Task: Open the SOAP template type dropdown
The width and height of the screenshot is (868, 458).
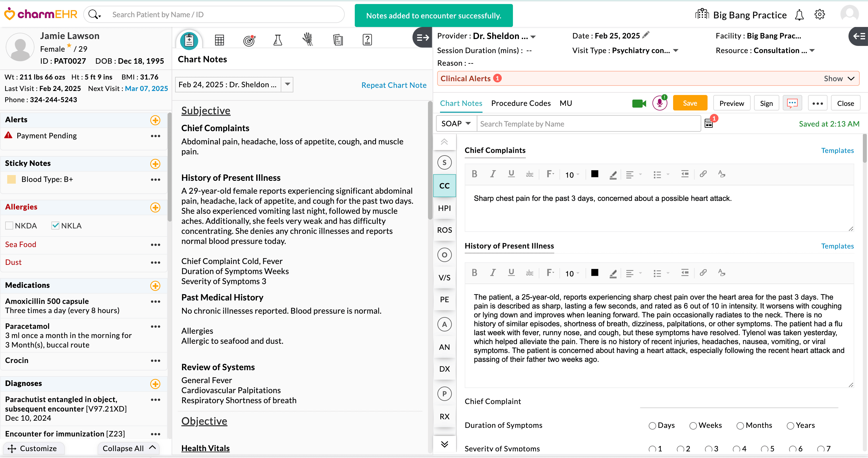Action: [x=456, y=124]
